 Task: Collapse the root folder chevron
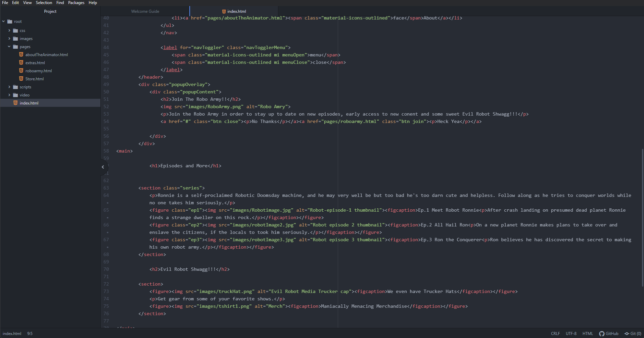click(x=4, y=22)
